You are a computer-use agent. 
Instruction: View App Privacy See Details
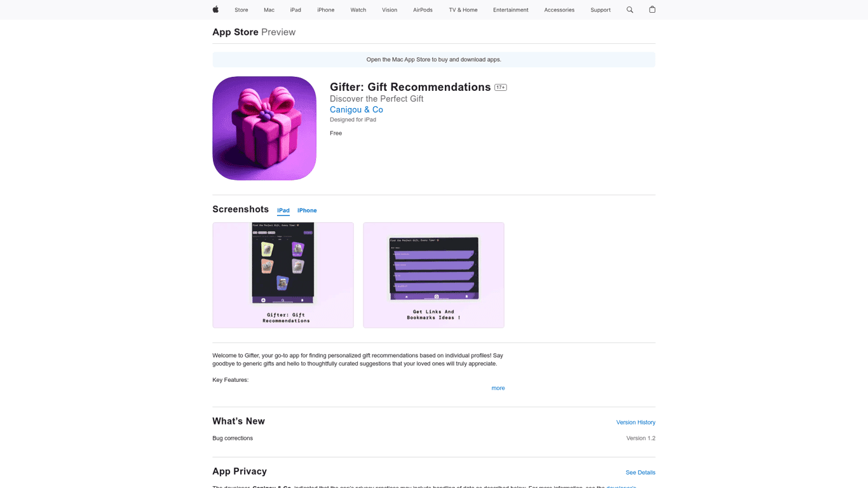click(x=640, y=473)
